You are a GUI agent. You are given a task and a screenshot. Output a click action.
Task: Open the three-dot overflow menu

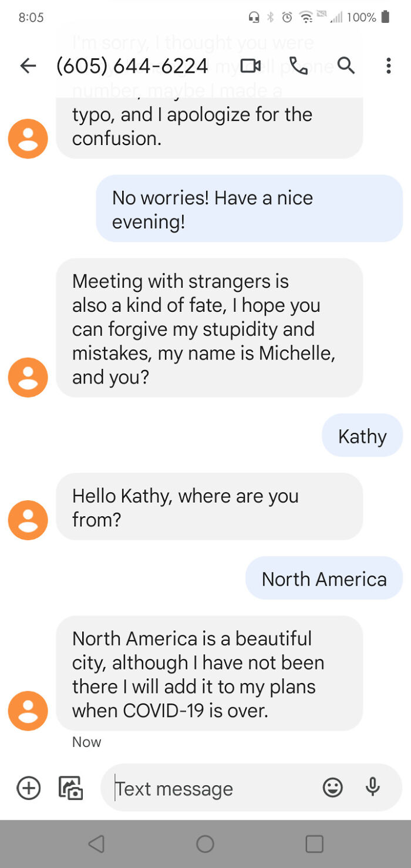pyautogui.click(x=389, y=66)
